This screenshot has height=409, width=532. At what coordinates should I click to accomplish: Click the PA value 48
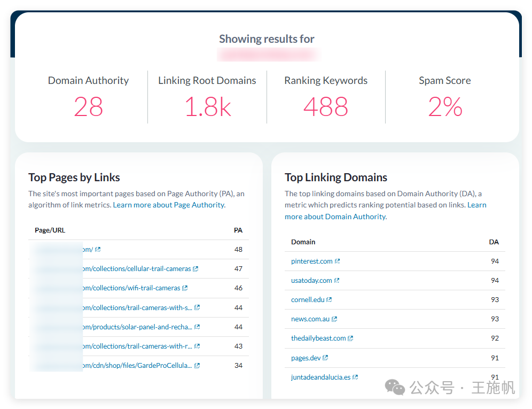(239, 250)
